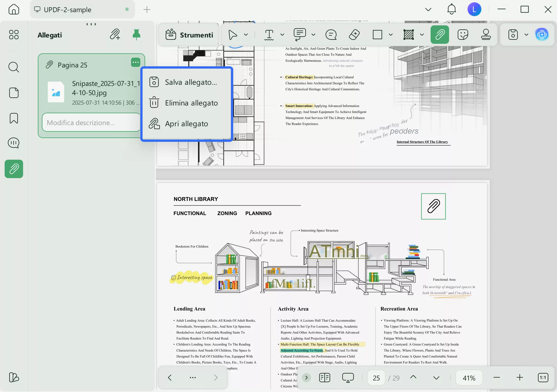Choose Elimina allegato from the context menu
This screenshot has width=557, height=392.
coord(191,103)
